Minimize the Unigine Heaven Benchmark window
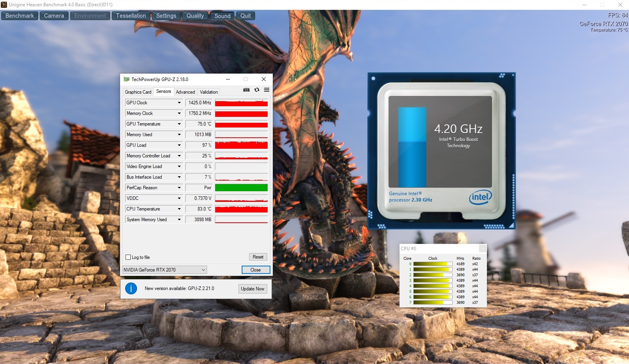 pos(585,5)
